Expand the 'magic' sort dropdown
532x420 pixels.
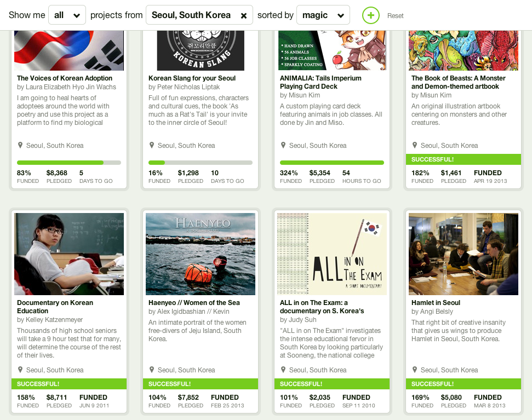(323, 15)
